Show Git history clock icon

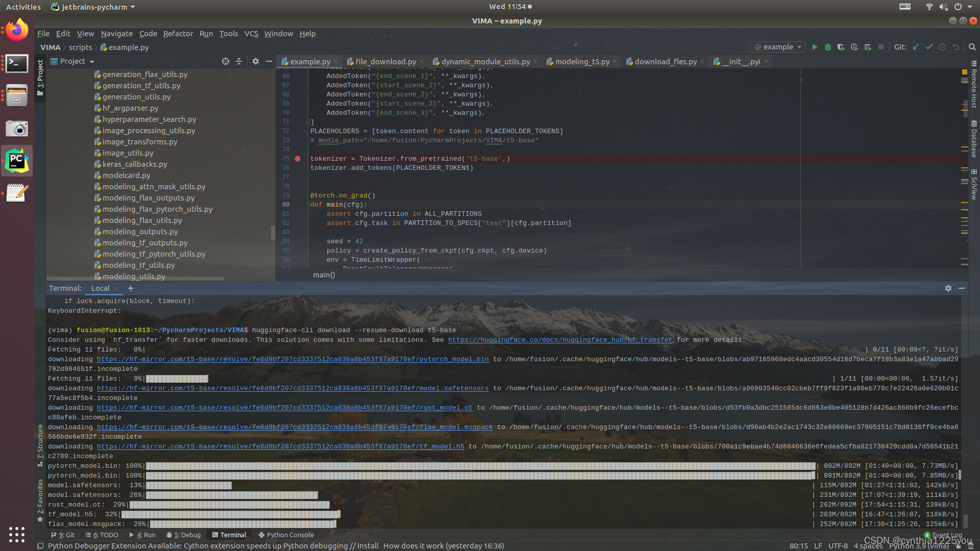942,47
